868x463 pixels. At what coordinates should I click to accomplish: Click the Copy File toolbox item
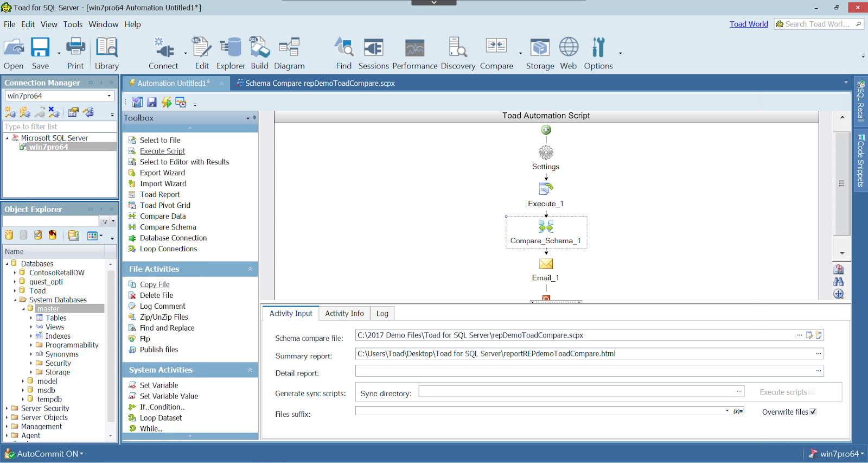155,284
